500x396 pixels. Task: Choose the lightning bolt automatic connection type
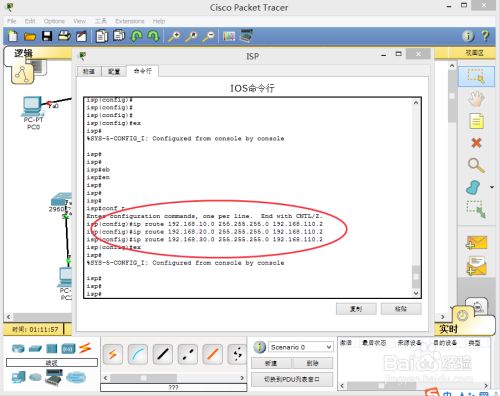(113, 354)
